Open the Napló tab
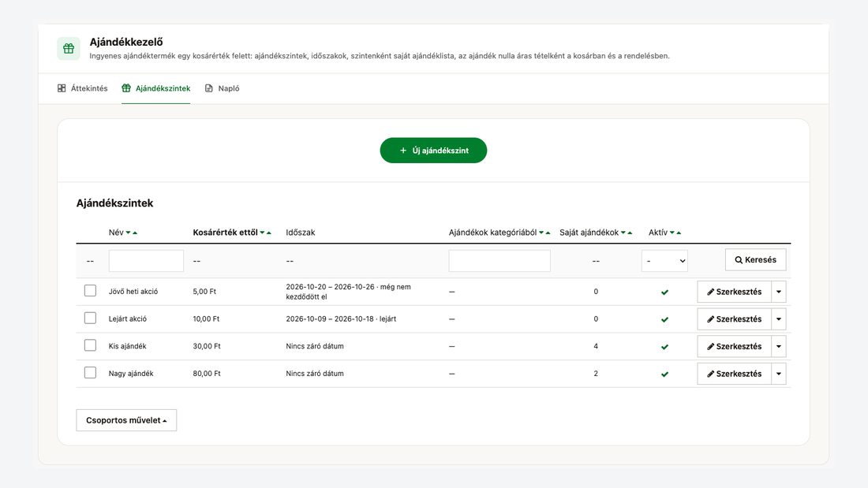The height and width of the screenshot is (488, 868). 222,88
